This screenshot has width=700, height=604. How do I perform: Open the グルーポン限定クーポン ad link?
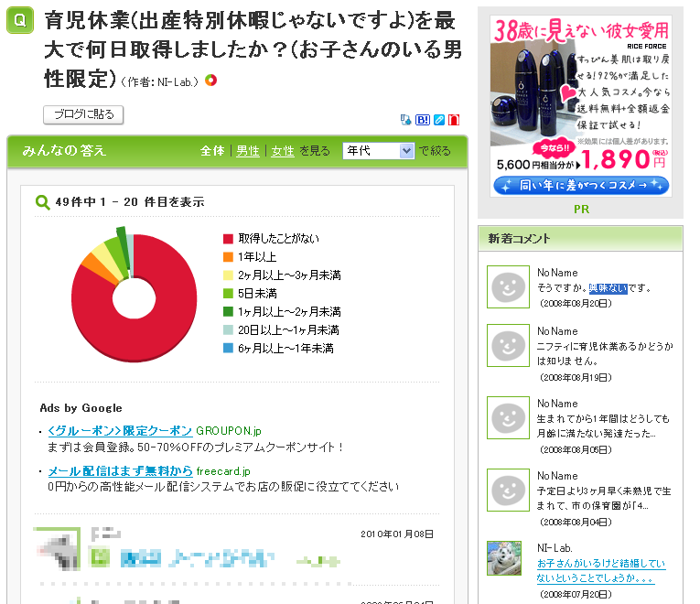(x=120, y=430)
